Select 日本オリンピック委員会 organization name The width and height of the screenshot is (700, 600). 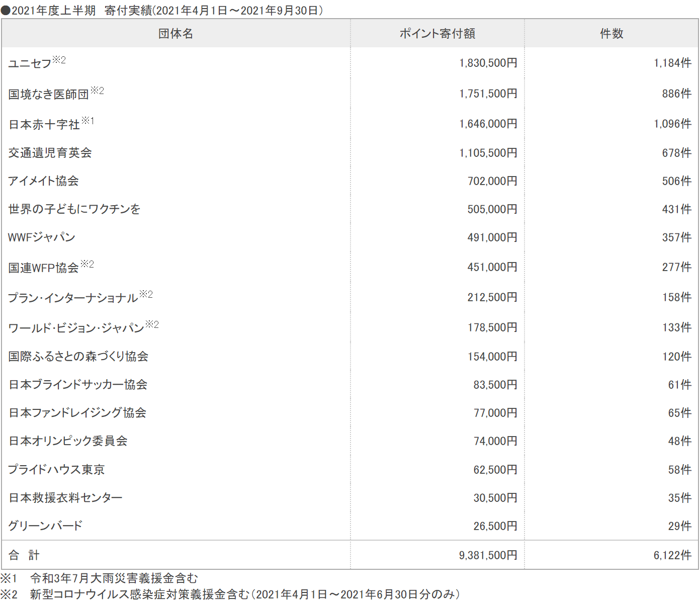click(68, 441)
